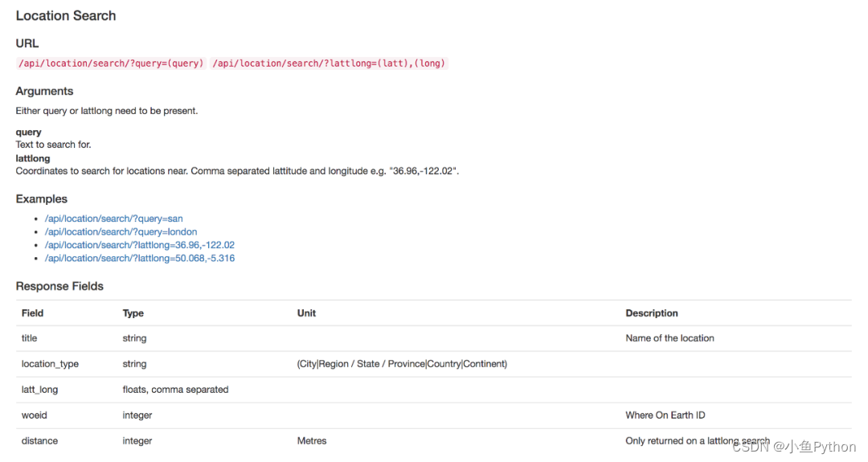
Task: Click the Description column header
Action: [652, 313]
